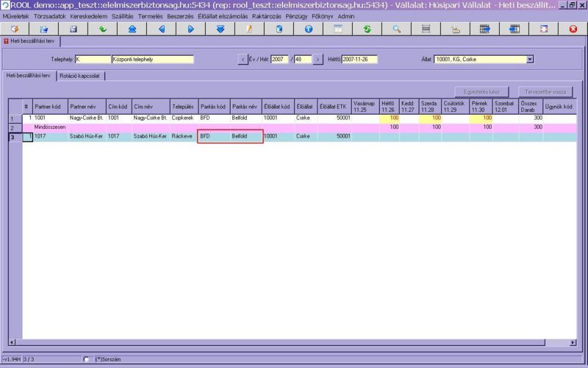
Task: Switch to Rotáció kapcsolat tab
Action: pyautogui.click(x=82, y=75)
